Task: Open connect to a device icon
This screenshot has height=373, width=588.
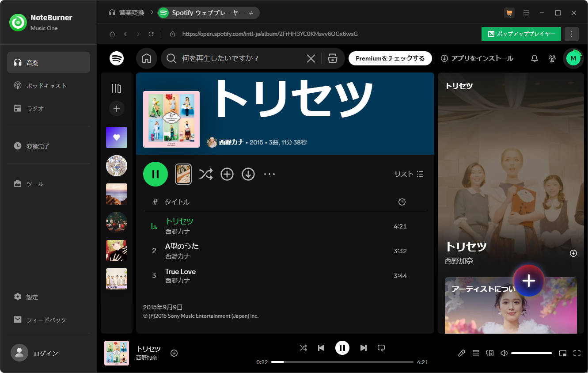Action: click(x=490, y=353)
